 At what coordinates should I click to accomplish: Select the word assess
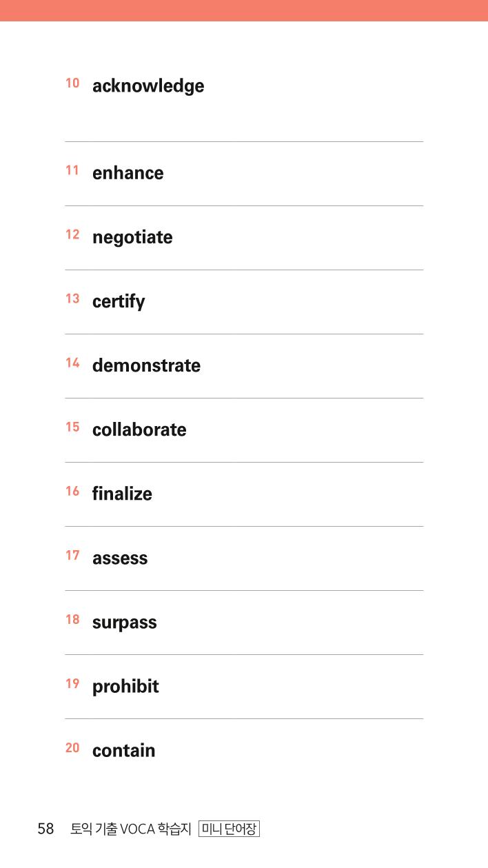click(x=120, y=558)
